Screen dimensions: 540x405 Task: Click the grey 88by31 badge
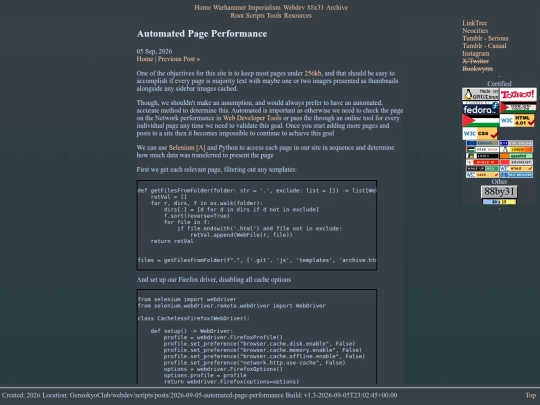pyautogui.click(x=499, y=191)
